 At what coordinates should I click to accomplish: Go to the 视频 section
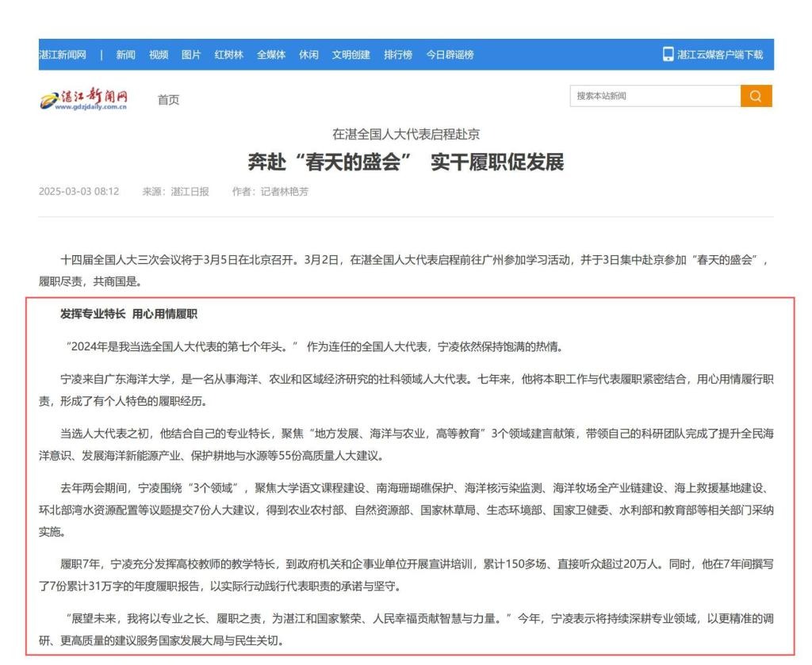tap(159, 55)
